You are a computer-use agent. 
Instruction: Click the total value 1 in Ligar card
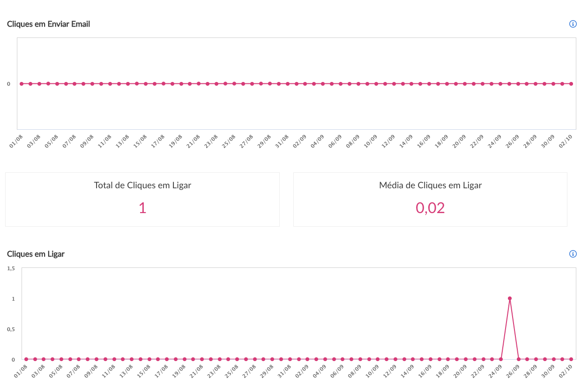(x=142, y=208)
